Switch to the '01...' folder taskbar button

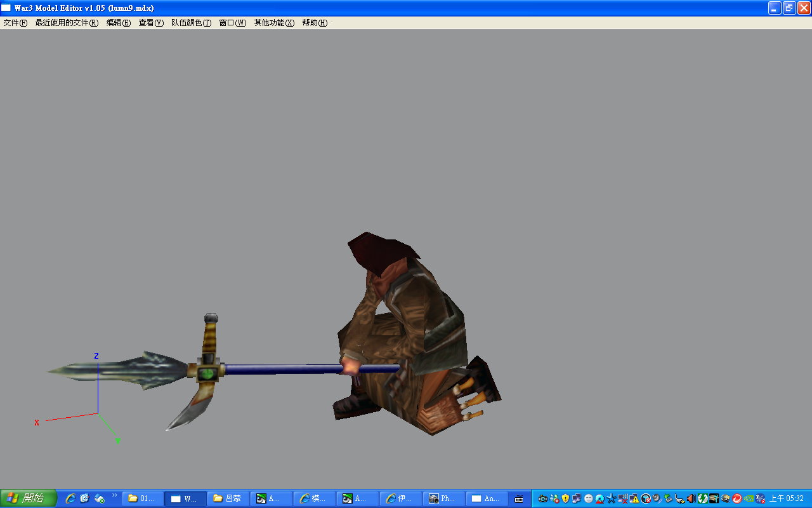tap(142, 498)
